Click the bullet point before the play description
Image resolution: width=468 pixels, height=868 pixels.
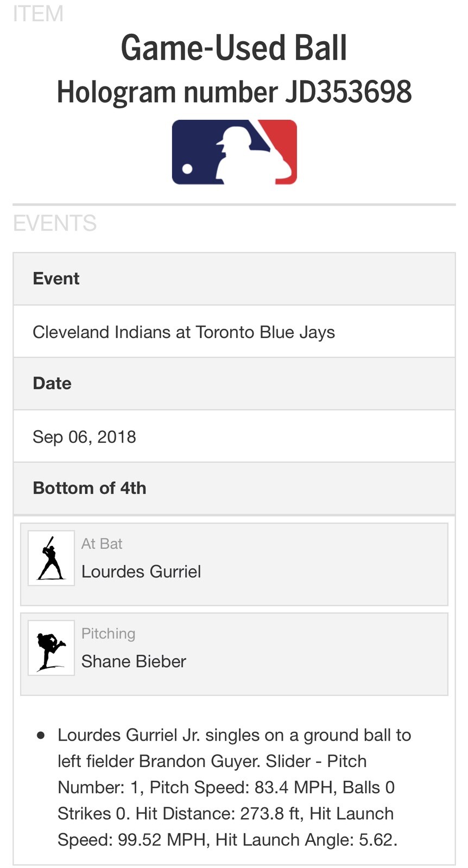coord(41,736)
